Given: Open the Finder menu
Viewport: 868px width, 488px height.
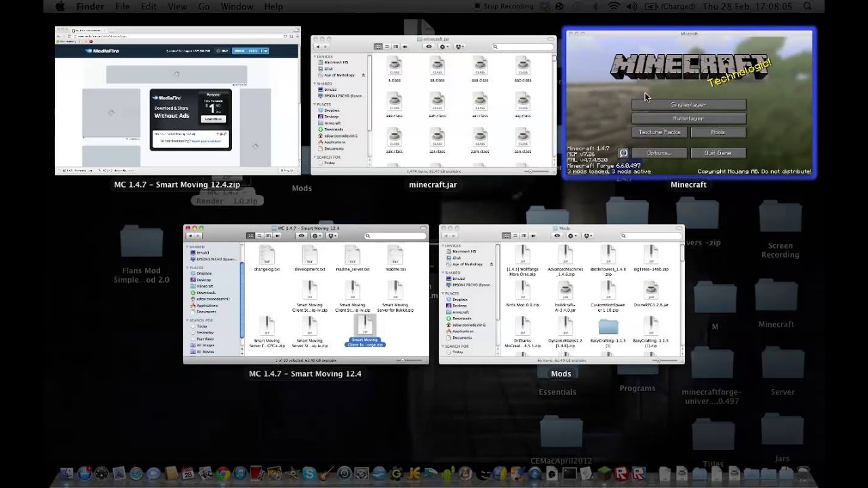Looking at the screenshot, I should click(x=90, y=7).
